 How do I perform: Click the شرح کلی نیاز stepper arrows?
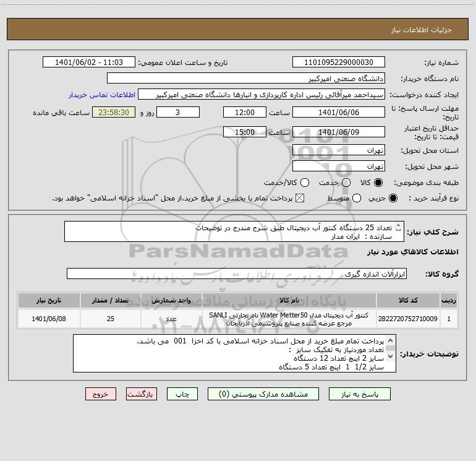click(x=398, y=228)
